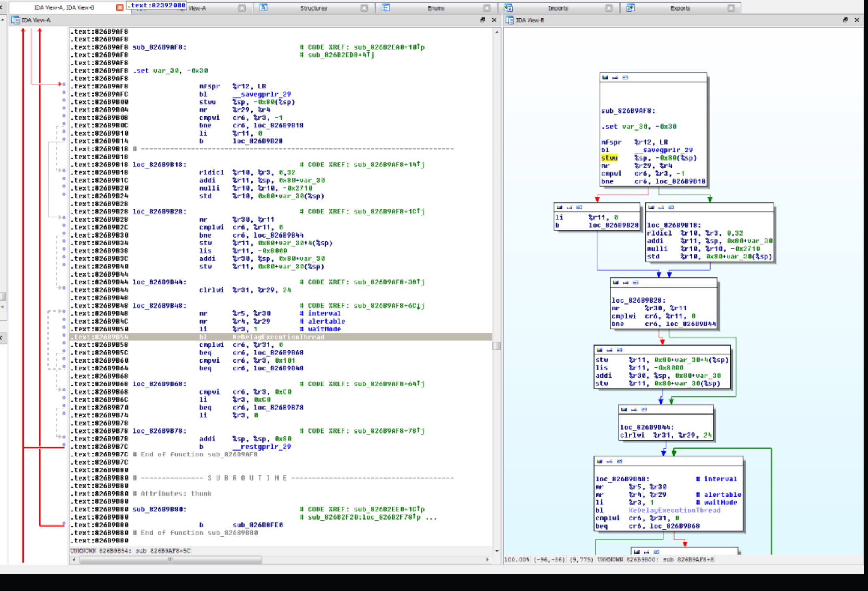Set node color on sub_826B9AF8 graph node
The height and width of the screenshot is (591, 868).
pos(605,77)
